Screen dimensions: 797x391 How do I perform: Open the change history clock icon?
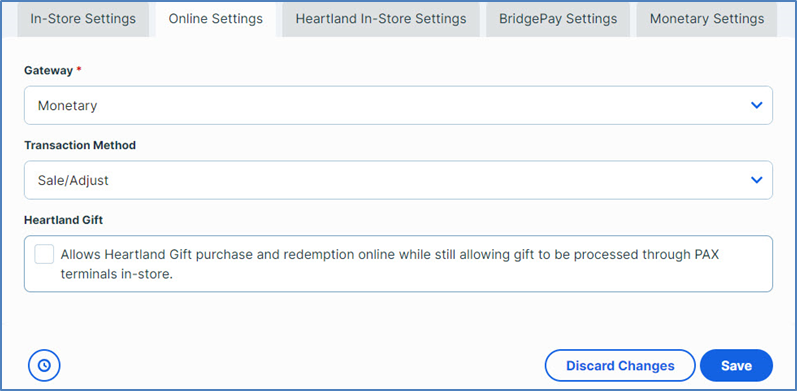pos(44,365)
